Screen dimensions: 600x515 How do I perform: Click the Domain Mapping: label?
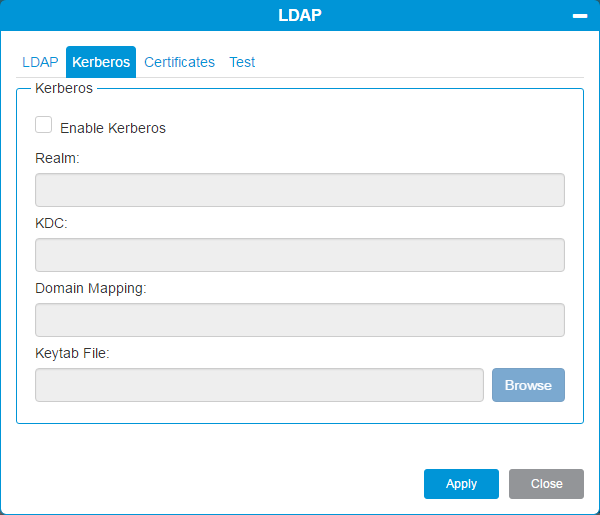[91, 288]
